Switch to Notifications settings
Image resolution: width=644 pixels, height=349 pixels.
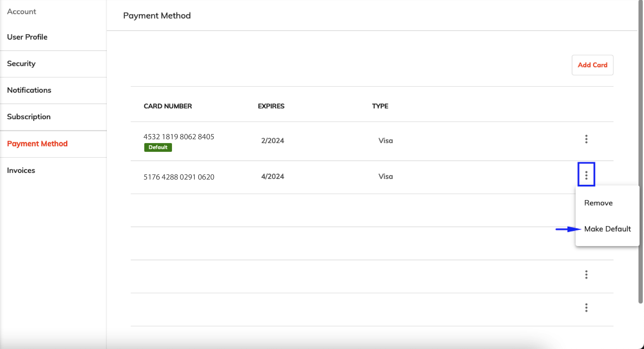(x=29, y=90)
